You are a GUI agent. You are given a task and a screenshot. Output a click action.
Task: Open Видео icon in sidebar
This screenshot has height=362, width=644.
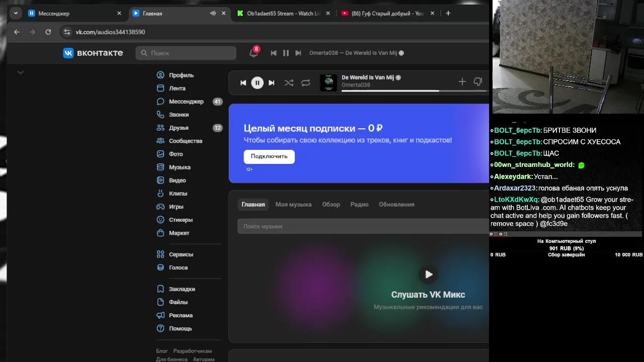160,180
